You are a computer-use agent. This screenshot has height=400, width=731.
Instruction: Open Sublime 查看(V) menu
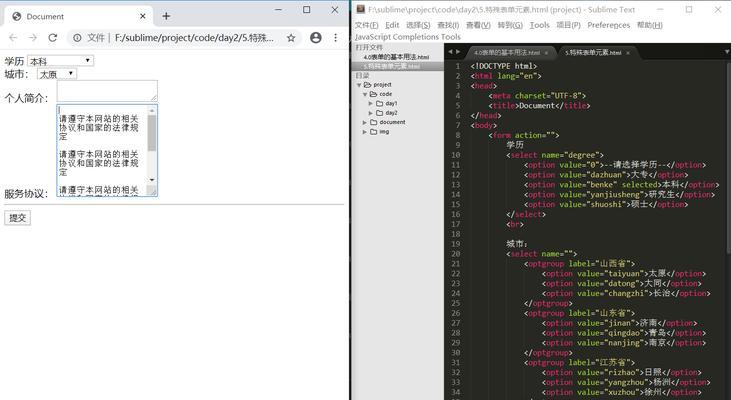pyautogui.click(x=478, y=25)
